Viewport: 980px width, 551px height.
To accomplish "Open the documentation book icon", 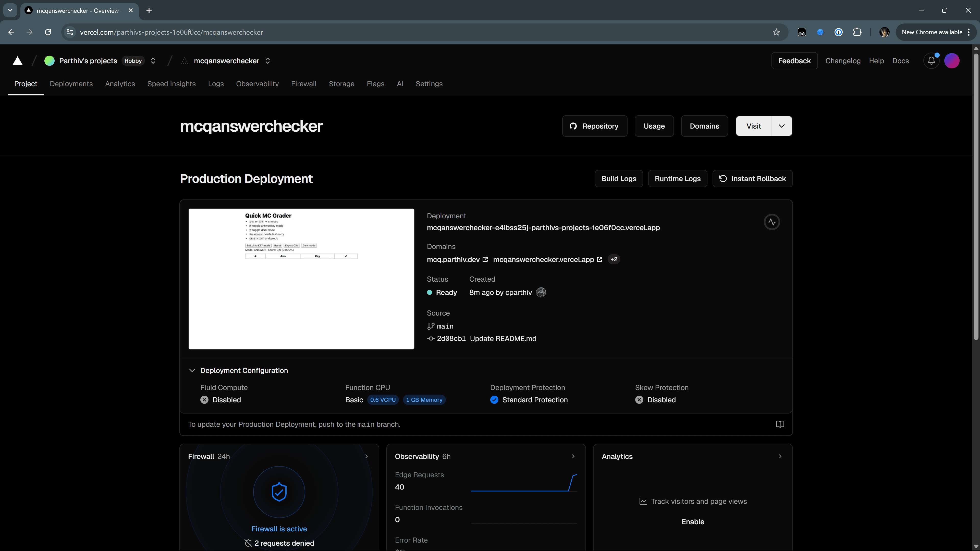I will 780,424.
